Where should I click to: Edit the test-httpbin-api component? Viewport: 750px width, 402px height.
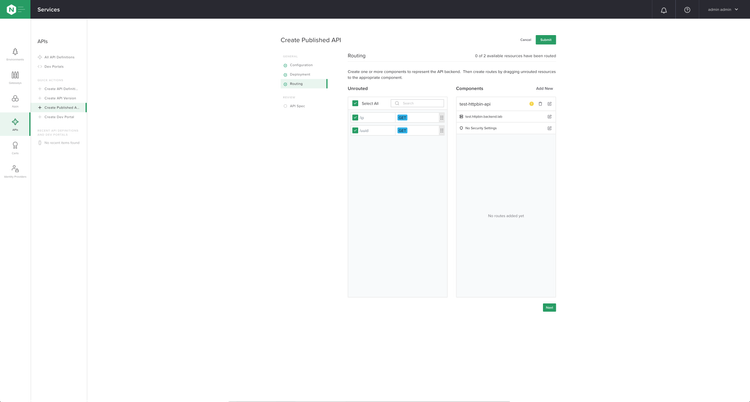(549, 104)
